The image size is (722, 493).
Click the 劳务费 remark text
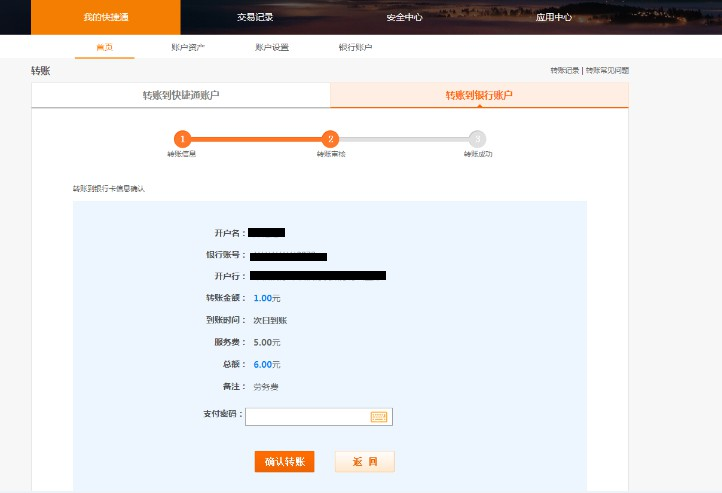(266, 387)
